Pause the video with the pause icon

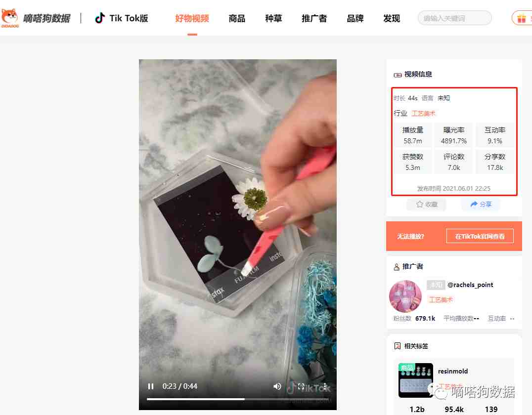(x=151, y=386)
